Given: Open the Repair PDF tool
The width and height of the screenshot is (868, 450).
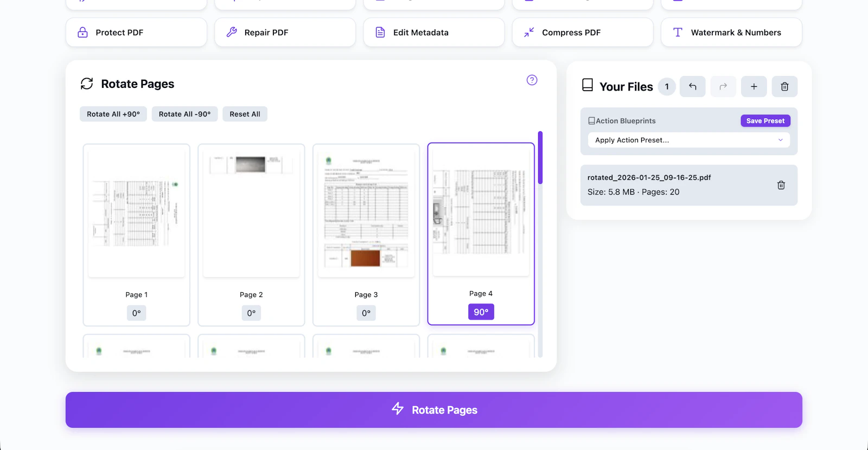Looking at the screenshot, I should 285,33.
